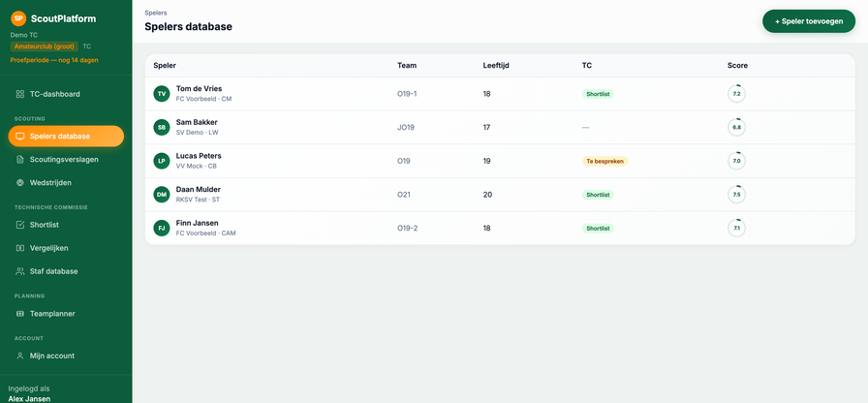Open player Finn Jansen name
Viewport: 868px width, 403px height.
tap(197, 223)
